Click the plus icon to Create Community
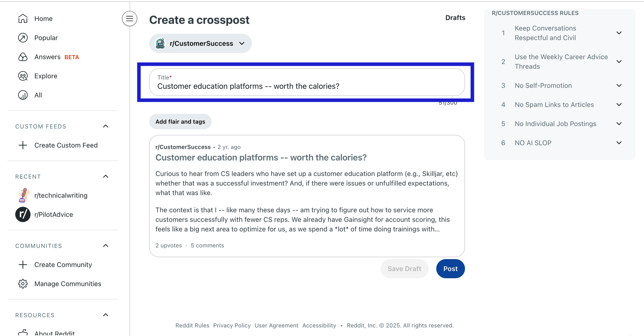The image size is (644, 336). click(x=23, y=265)
